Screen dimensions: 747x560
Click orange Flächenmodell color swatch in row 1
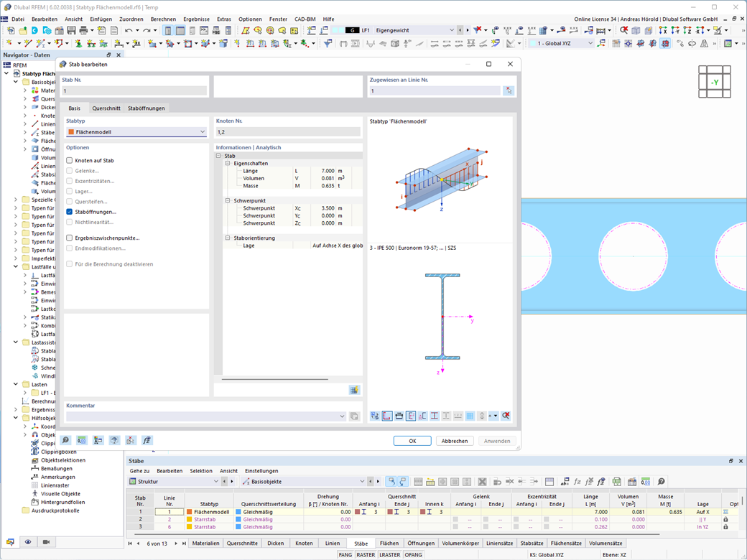[x=190, y=512]
